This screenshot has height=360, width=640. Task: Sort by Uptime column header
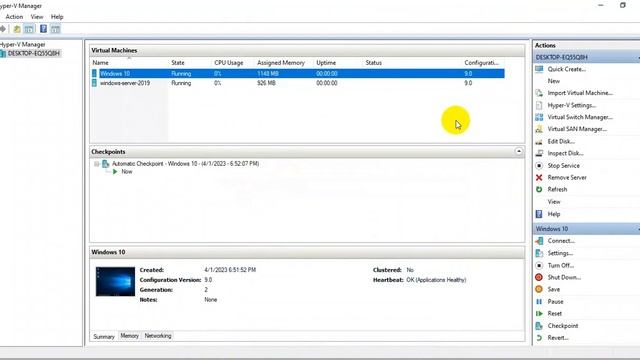[338, 63]
